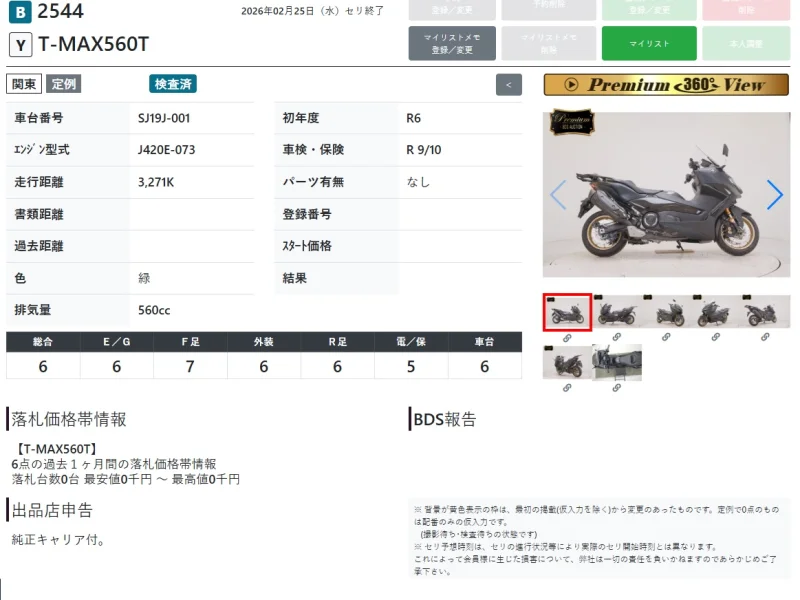Click link icon under third thumbnail
800x600 pixels.
666,337
